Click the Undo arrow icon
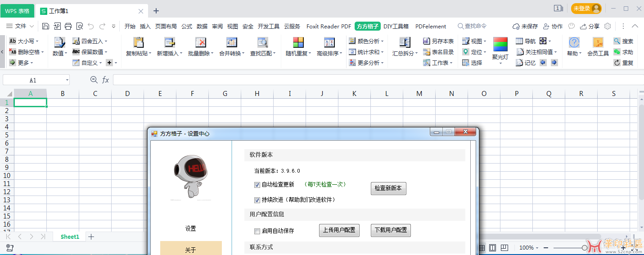 coord(91,26)
